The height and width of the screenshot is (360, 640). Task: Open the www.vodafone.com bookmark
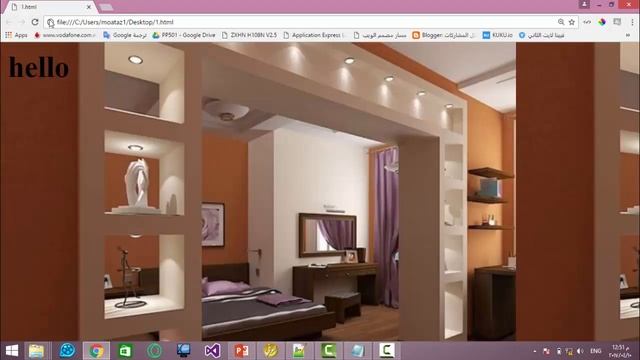coord(64,36)
